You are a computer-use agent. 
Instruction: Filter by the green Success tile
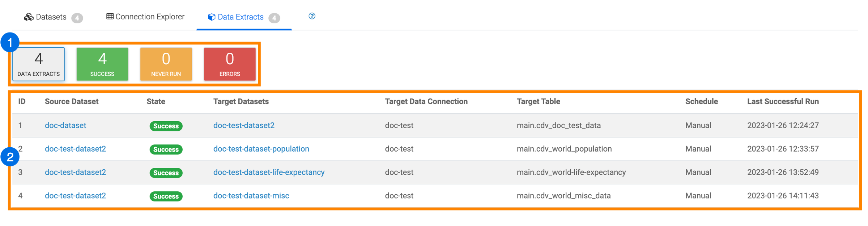(x=102, y=64)
